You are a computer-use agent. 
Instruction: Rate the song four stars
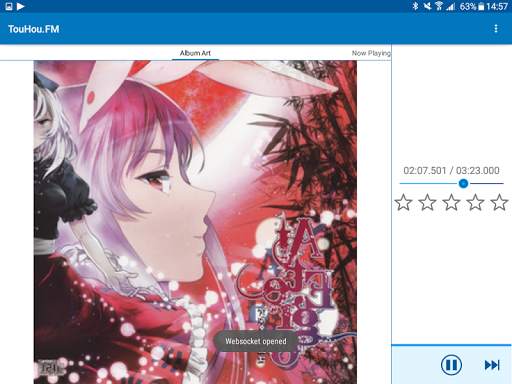pyautogui.click(x=475, y=202)
